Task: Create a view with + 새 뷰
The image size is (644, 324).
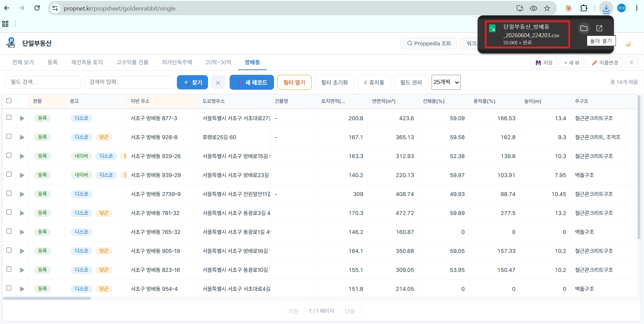Action: tap(572, 63)
